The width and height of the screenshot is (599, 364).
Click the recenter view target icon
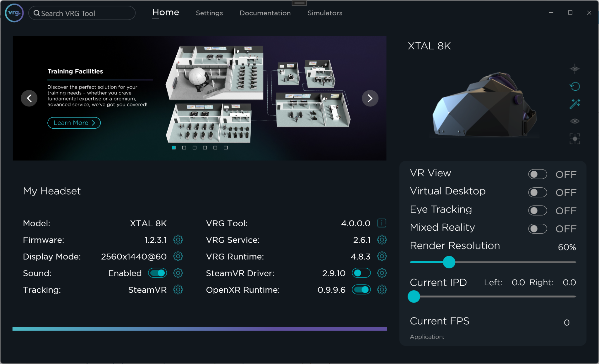(x=574, y=139)
